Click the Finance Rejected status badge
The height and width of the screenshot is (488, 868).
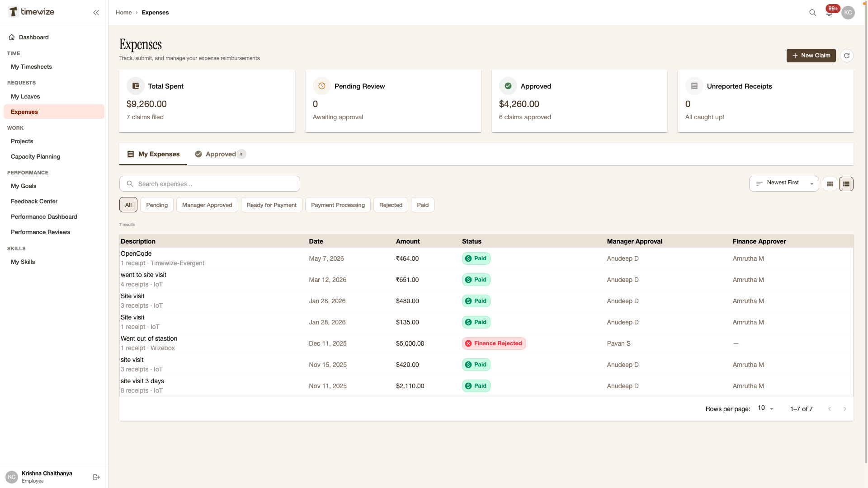(x=494, y=343)
